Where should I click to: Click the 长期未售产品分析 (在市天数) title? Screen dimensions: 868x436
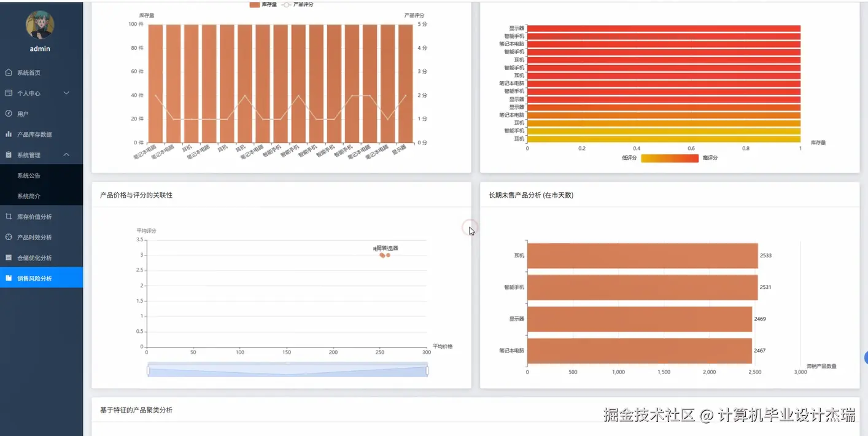[x=531, y=195]
